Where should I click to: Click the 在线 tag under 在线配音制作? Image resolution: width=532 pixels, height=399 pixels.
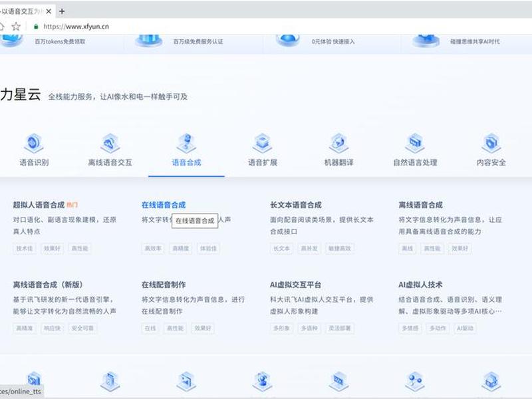150,328
